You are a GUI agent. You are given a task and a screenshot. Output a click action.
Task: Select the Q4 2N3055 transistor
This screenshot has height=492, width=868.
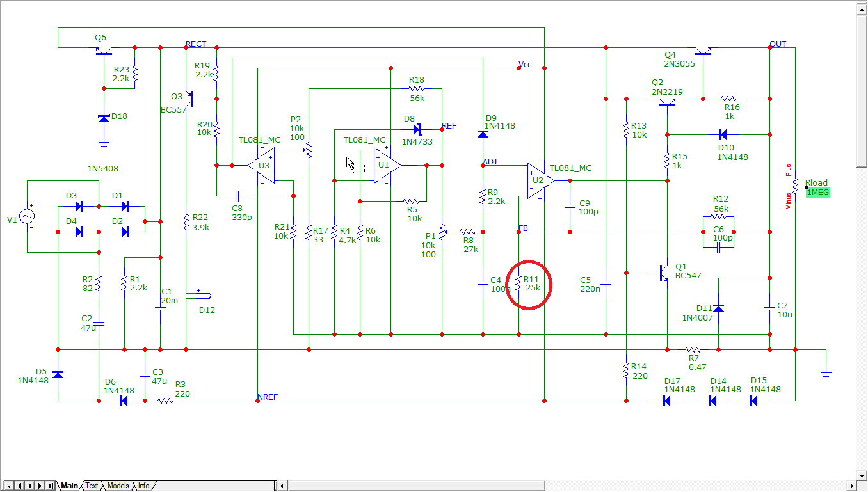(x=703, y=52)
